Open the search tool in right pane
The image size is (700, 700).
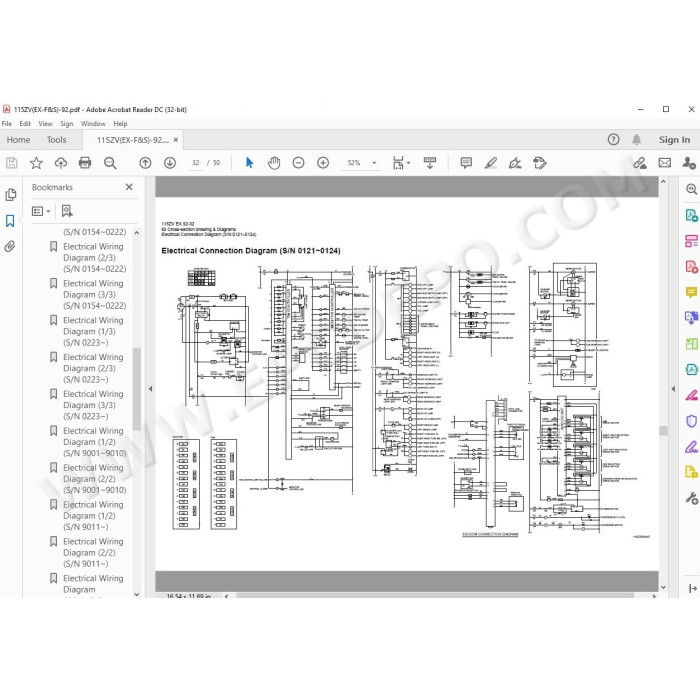click(x=691, y=189)
